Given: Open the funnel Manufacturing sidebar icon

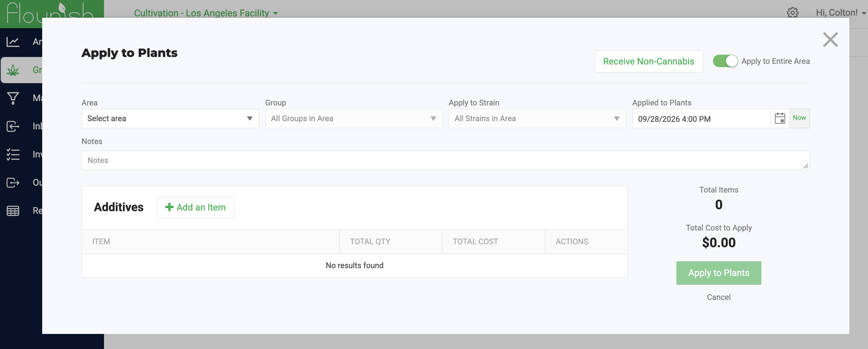Looking at the screenshot, I should tap(13, 98).
